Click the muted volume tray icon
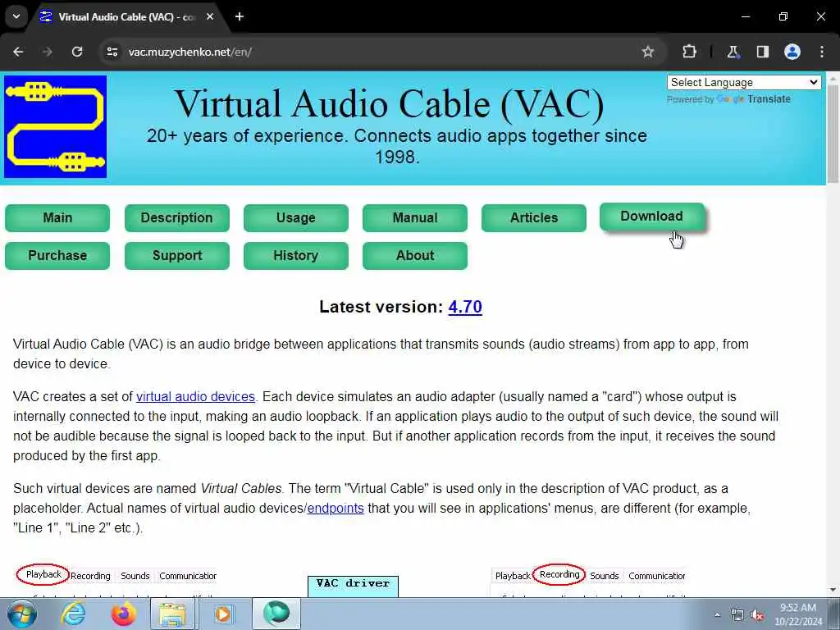This screenshot has height=630, width=840. pyautogui.click(x=757, y=615)
